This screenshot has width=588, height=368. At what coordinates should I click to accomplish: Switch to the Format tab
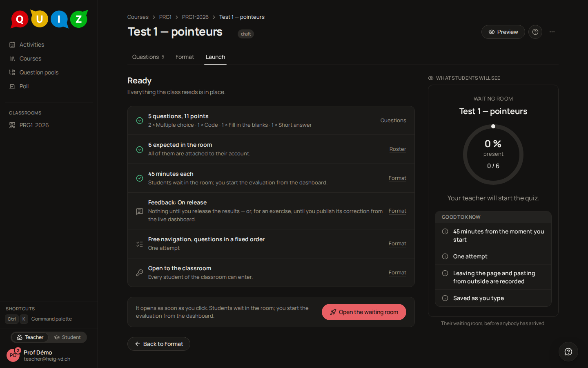pos(185,57)
